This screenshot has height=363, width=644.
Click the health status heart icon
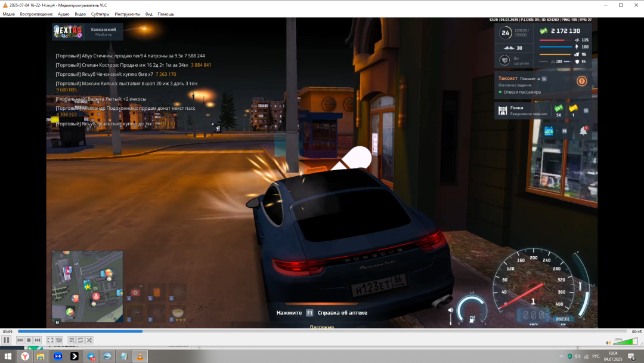pyautogui.click(x=504, y=60)
